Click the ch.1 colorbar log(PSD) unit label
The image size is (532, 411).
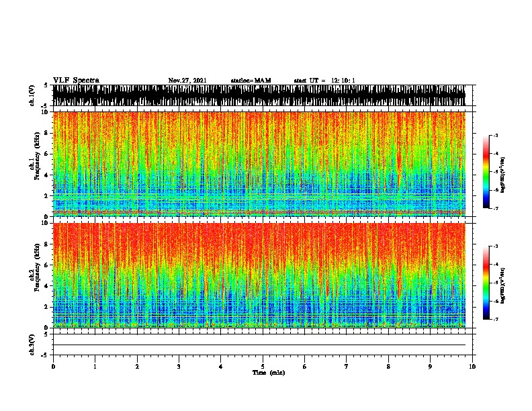503,175
